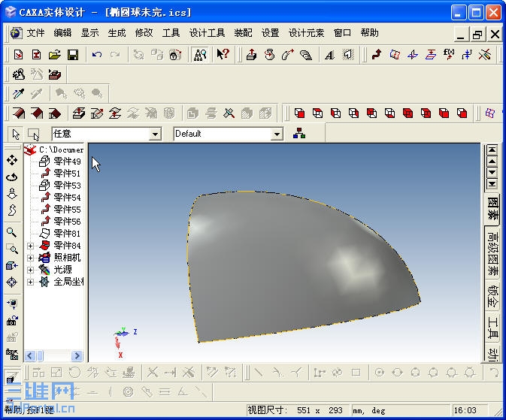Click the 3D text letter A icon

point(329,55)
